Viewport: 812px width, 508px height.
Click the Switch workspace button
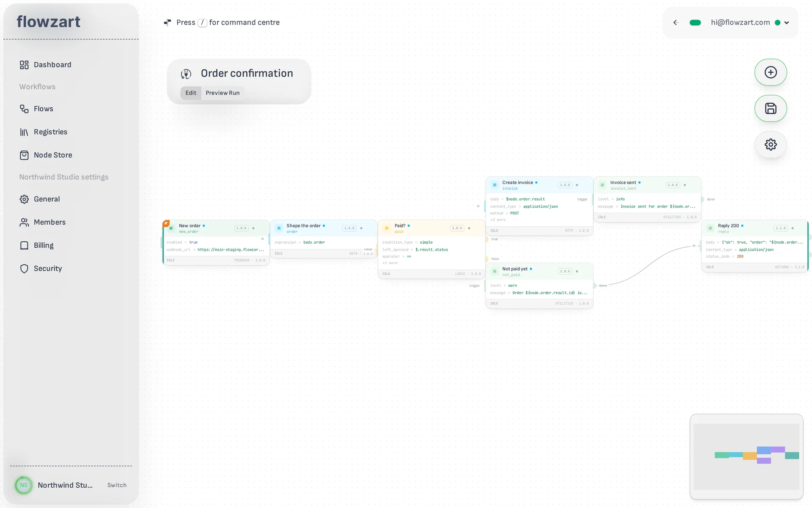(117, 485)
